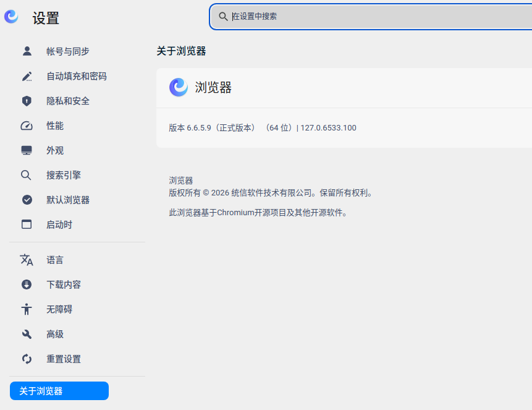Image resolution: width=532 pixels, height=410 pixels.
Task: Go to 下载内容 settings
Action: click(64, 284)
